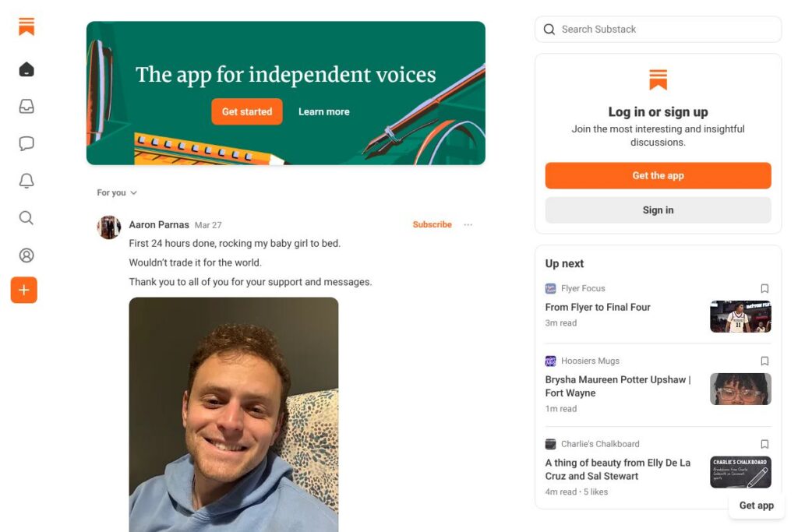Toggle bookmark on Charlie's Chalkboard post

click(x=764, y=444)
